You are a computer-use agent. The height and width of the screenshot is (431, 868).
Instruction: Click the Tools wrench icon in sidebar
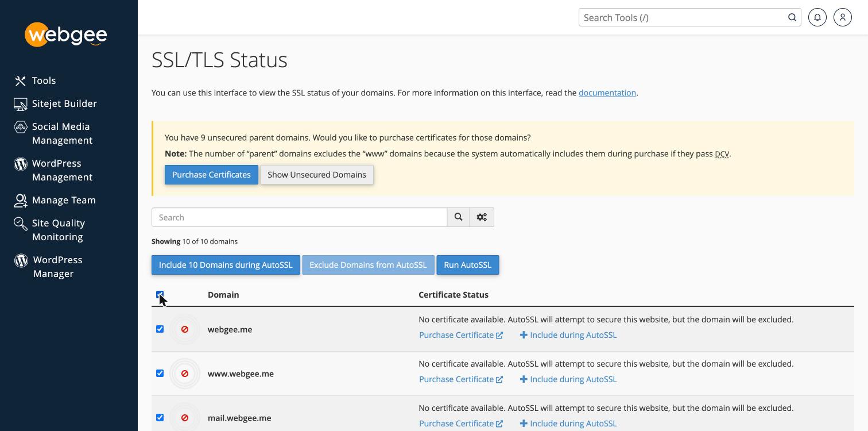21,81
